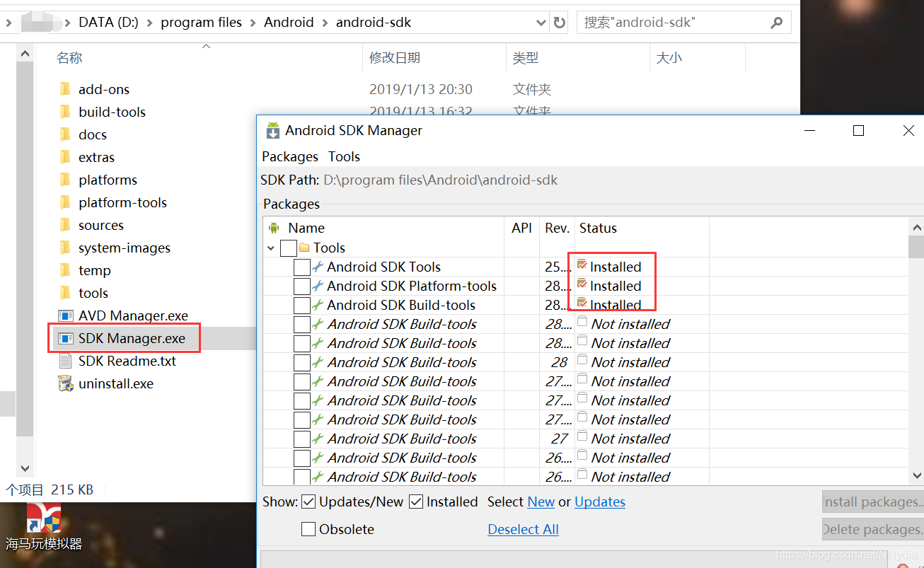The height and width of the screenshot is (568, 924).
Task: Click the Android SDK Manager title icon
Action: (x=272, y=130)
